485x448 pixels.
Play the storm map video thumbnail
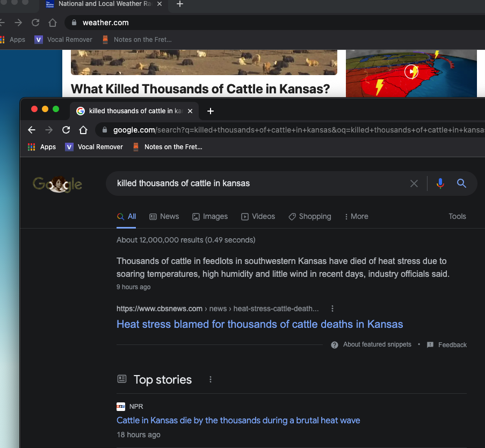tap(411, 72)
